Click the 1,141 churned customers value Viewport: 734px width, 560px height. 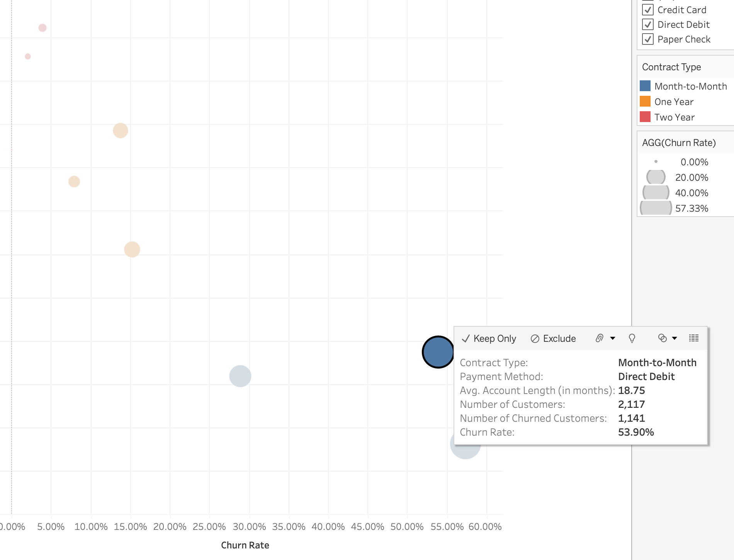pyautogui.click(x=632, y=418)
